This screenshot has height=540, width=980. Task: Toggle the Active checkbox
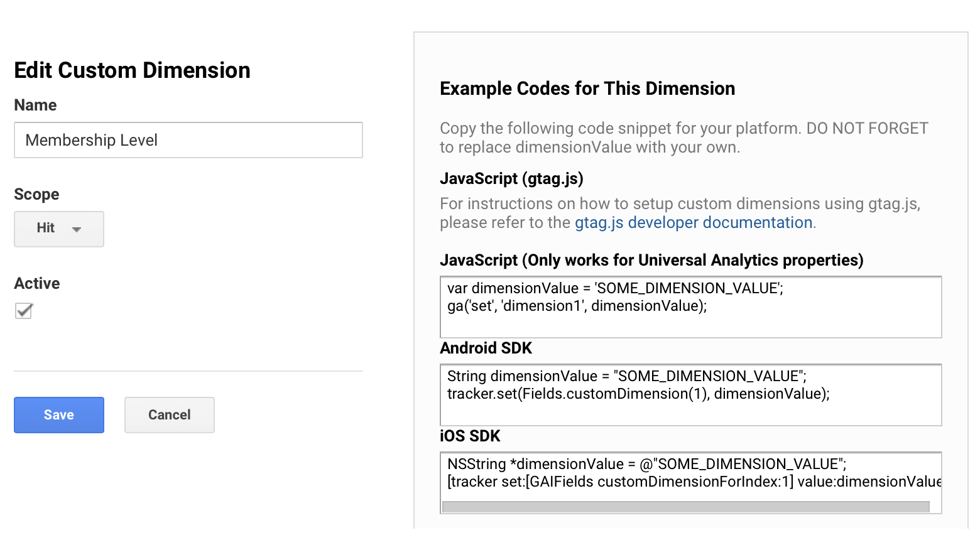click(x=24, y=311)
